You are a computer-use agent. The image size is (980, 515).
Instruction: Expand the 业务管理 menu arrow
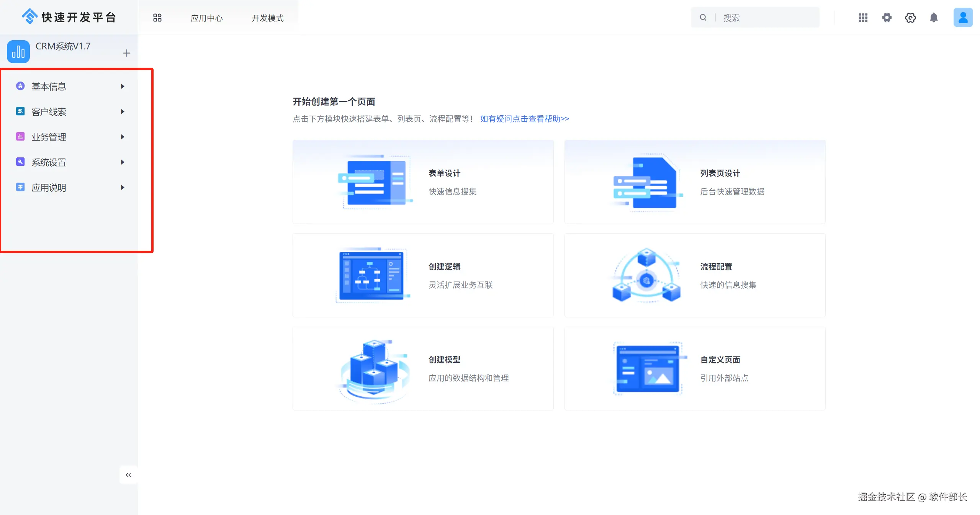(x=123, y=137)
